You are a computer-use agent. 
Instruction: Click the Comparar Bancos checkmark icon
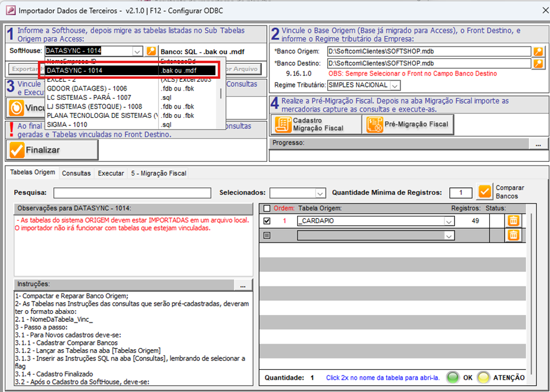(485, 192)
